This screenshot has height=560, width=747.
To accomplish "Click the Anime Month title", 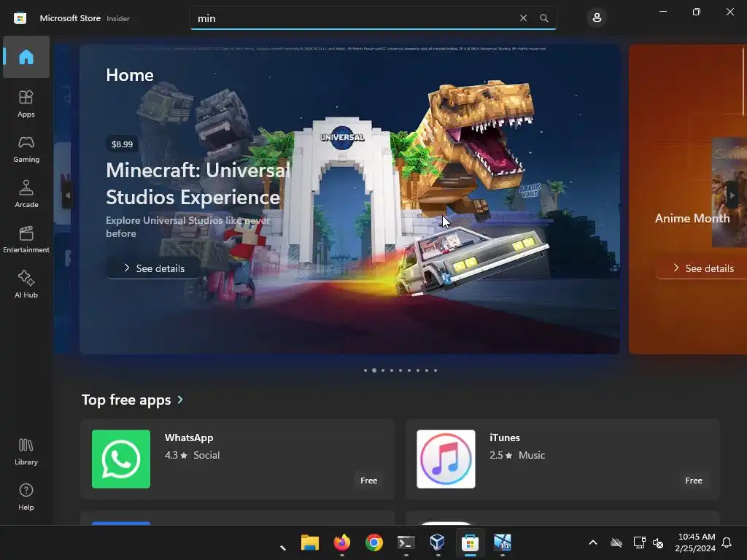I will click(x=692, y=218).
